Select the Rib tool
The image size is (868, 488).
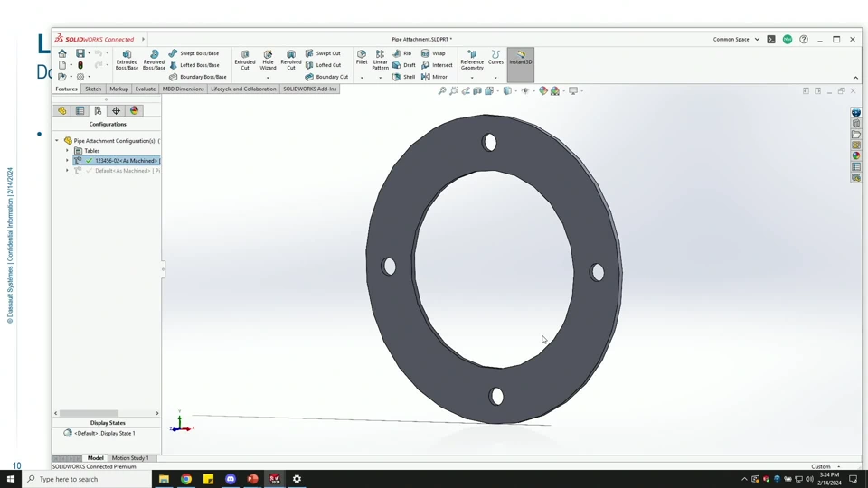coord(401,53)
